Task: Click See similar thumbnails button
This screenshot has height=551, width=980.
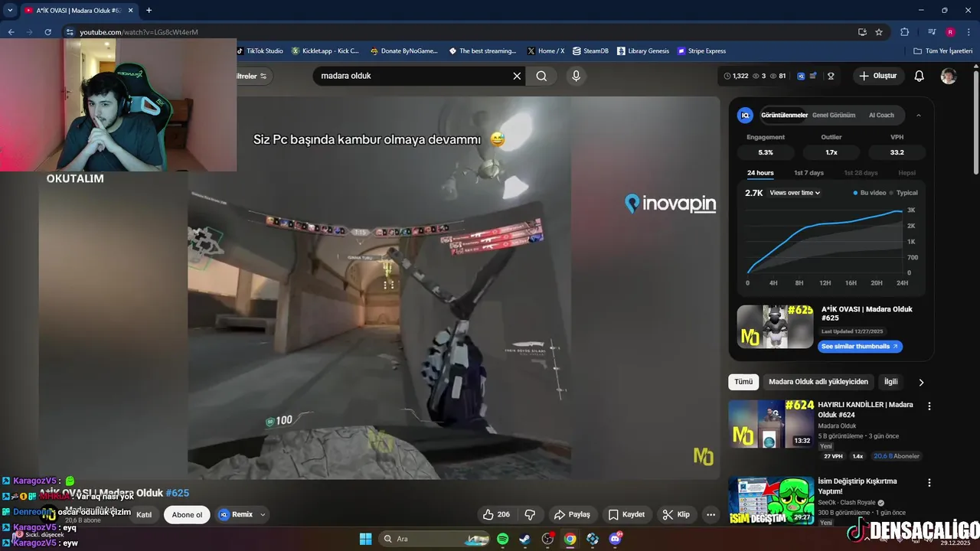Action: 860,347
